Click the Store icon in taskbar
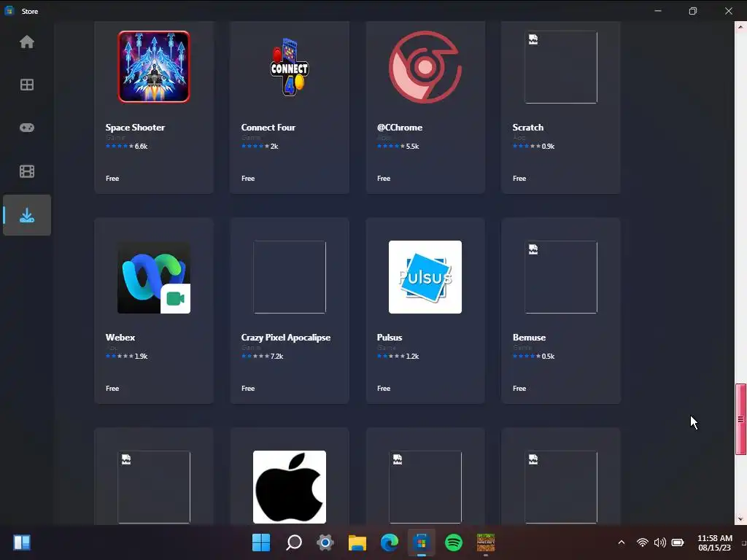 (421, 542)
